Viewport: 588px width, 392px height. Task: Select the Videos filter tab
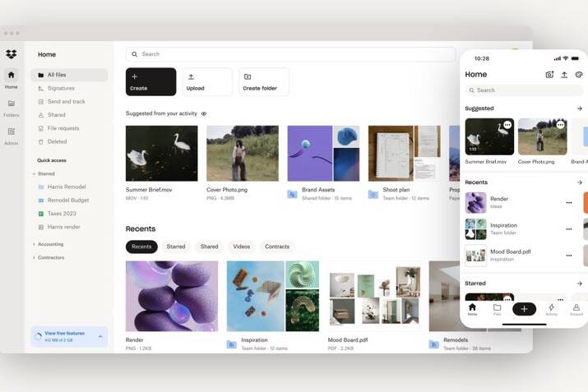pos(242,247)
